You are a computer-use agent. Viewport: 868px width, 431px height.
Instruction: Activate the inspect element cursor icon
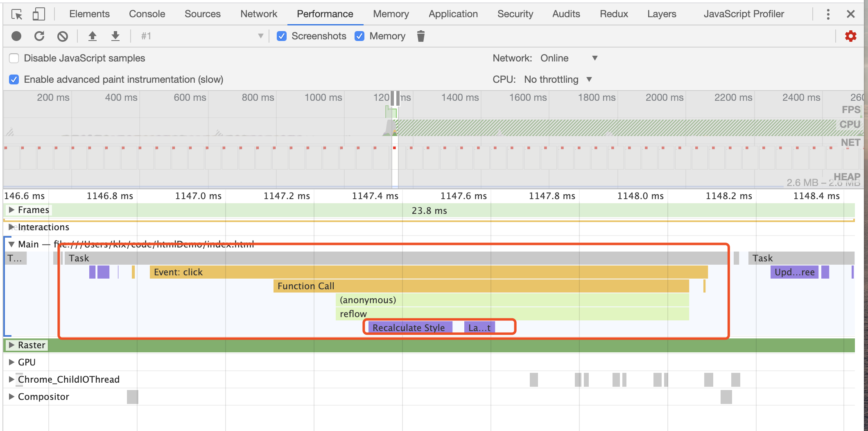click(x=17, y=14)
